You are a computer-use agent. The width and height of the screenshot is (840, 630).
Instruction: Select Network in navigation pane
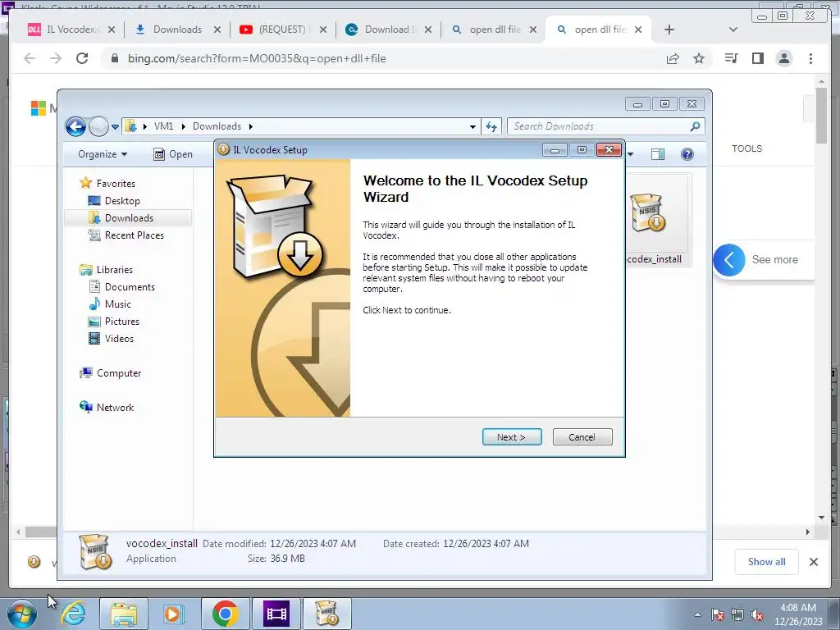107,407
